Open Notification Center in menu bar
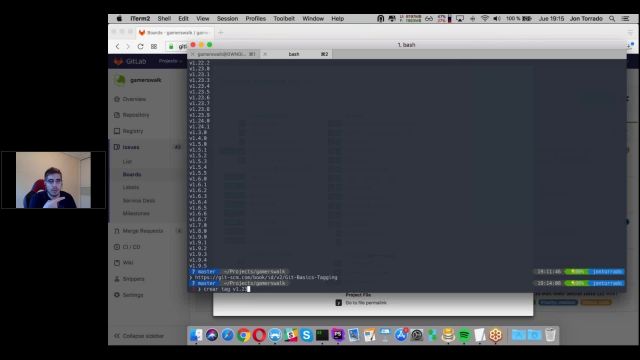The height and width of the screenshot is (360, 640). click(x=625, y=18)
